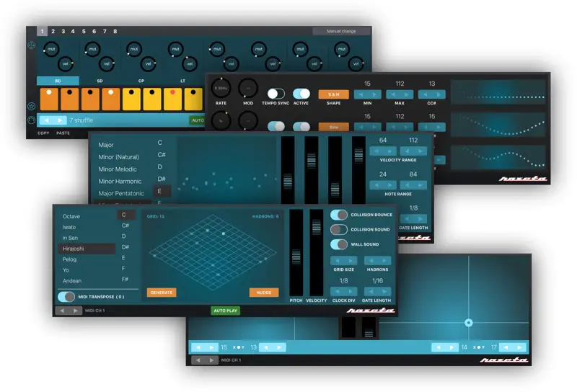The image size is (577, 392).
Task: Open the S&H shape selector
Action: 333,94
